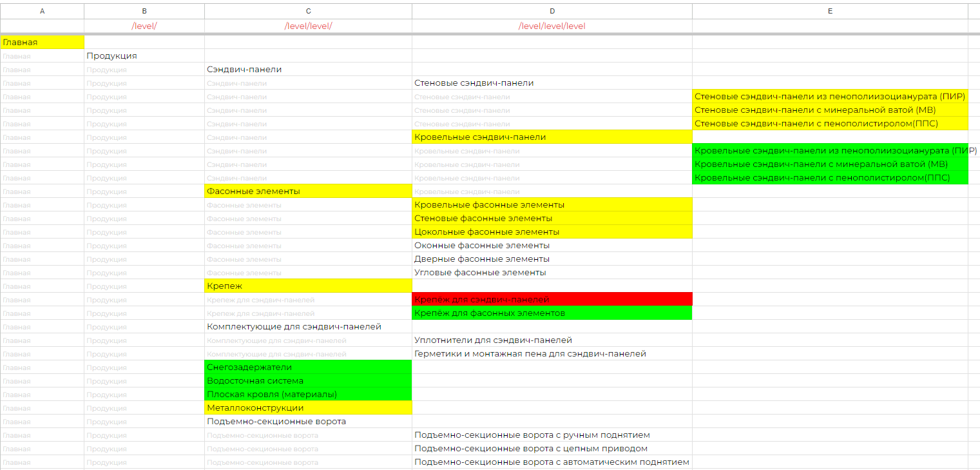
Task: Select green Кровельные сэндвич-панели с пенополистиролом cell
Action: pos(830,177)
